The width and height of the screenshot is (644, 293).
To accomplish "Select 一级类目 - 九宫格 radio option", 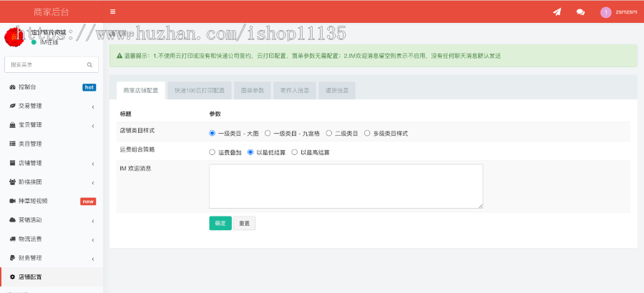I will (268, 133).
